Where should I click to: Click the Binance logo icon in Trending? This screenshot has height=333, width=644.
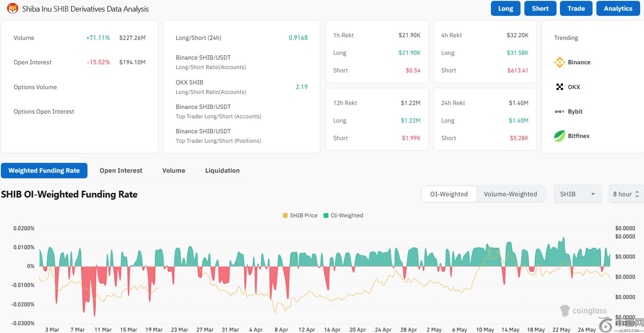tap(560, 63)
